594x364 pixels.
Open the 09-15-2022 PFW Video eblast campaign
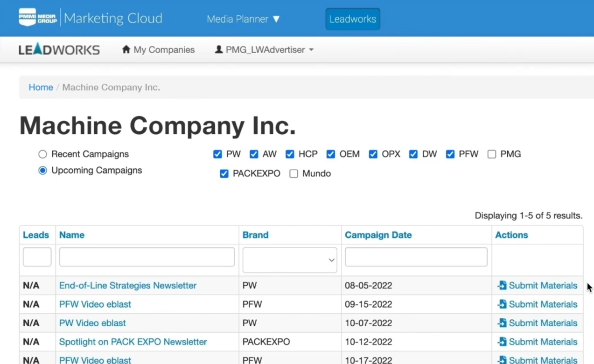[95, 304]
